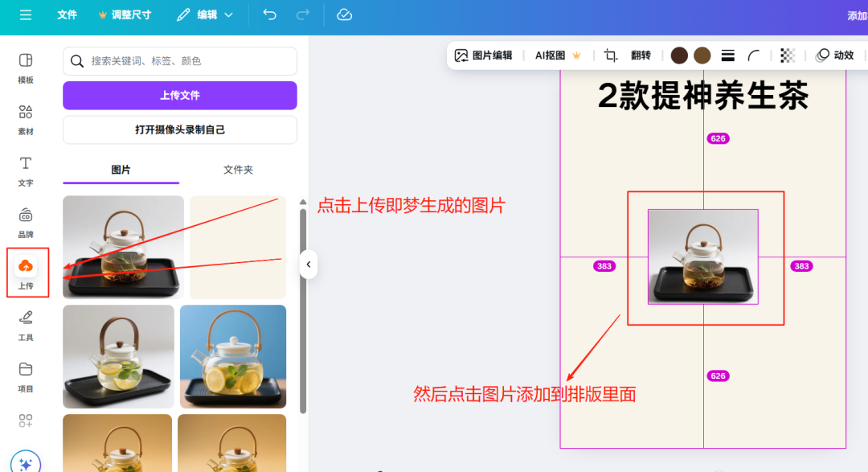Screen dimensions: 868x472
Task: Click 翻转 flip option
Action: point(641,55)
